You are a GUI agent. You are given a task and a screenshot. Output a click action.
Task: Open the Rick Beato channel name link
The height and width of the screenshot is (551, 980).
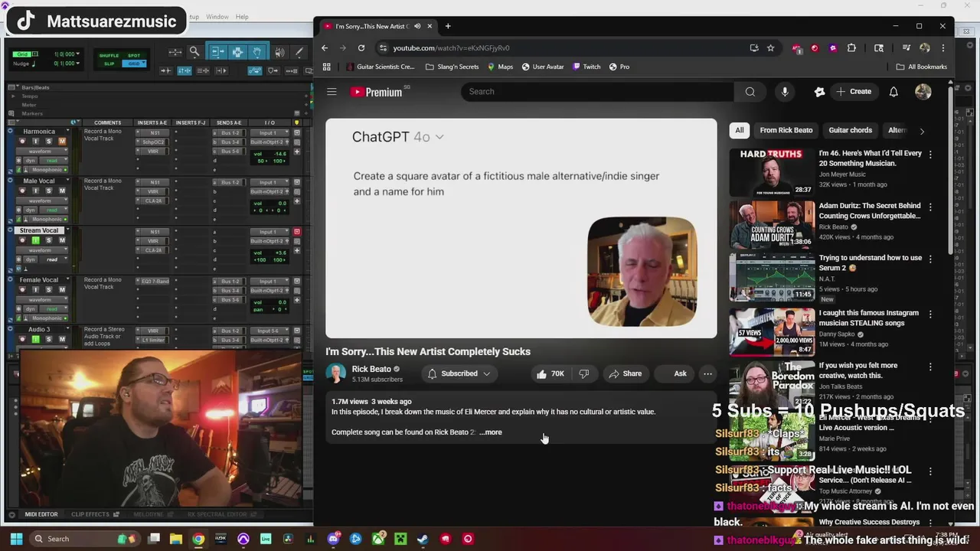(x=371, y=369)
